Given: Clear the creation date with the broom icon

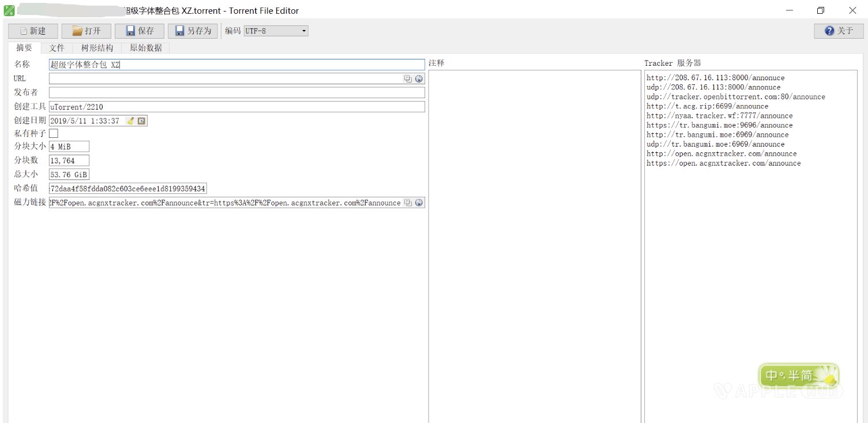Looking at the screenshot, I should click(x=130, y=121).
